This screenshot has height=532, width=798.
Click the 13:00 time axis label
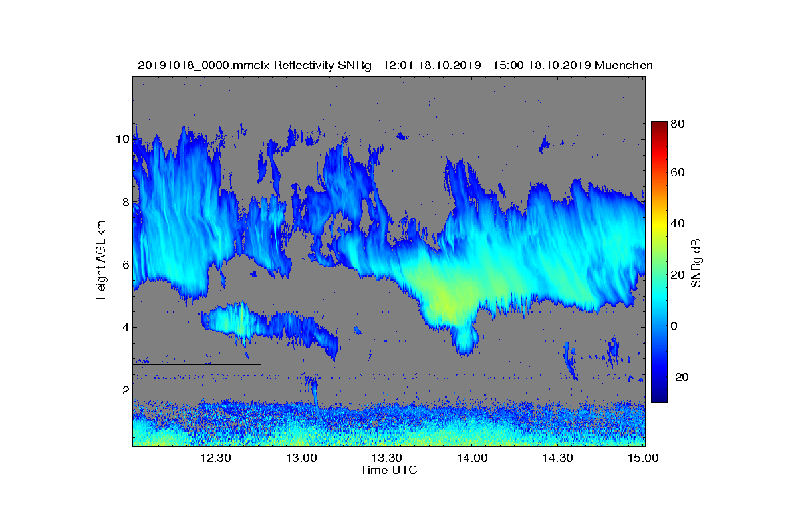301,458
